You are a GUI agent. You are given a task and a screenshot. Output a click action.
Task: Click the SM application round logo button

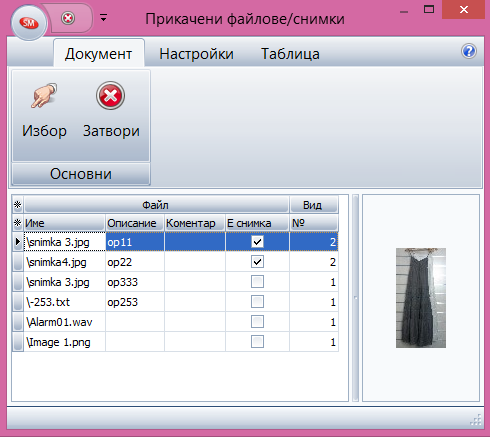(29, 23)
